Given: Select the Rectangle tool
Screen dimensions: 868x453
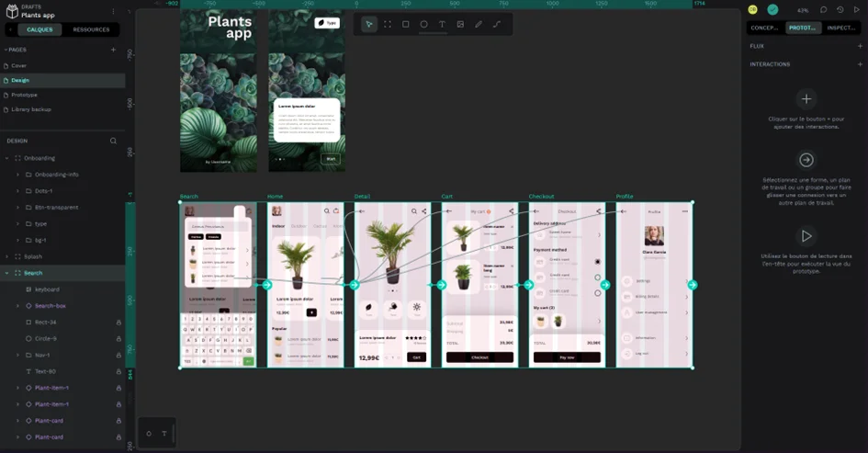Looking at the screenshot, I should tap(405, 24).
